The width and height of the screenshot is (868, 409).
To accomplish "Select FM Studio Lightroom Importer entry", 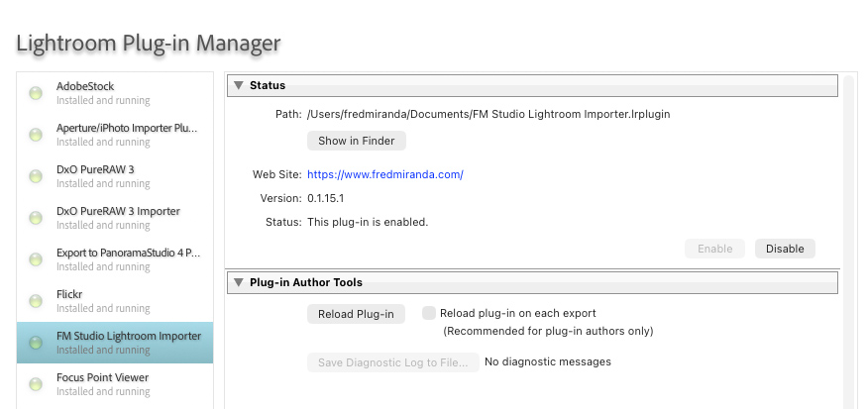I will coord(115,343).
